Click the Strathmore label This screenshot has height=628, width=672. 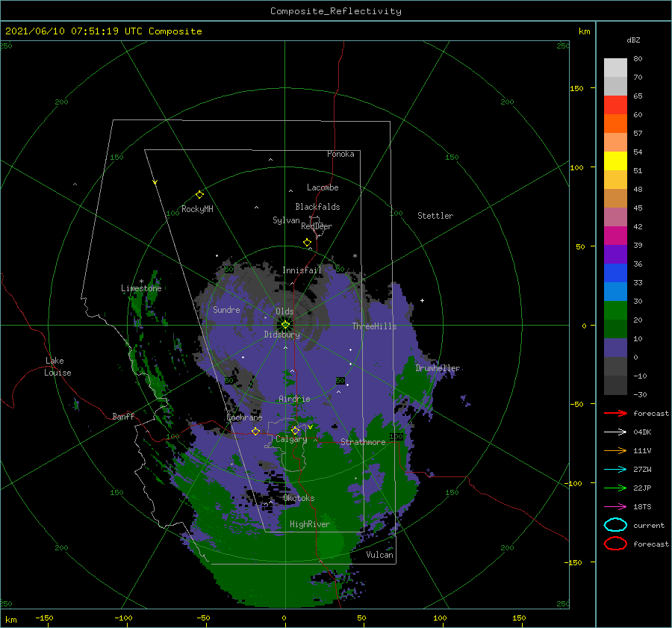click(363, 442)
